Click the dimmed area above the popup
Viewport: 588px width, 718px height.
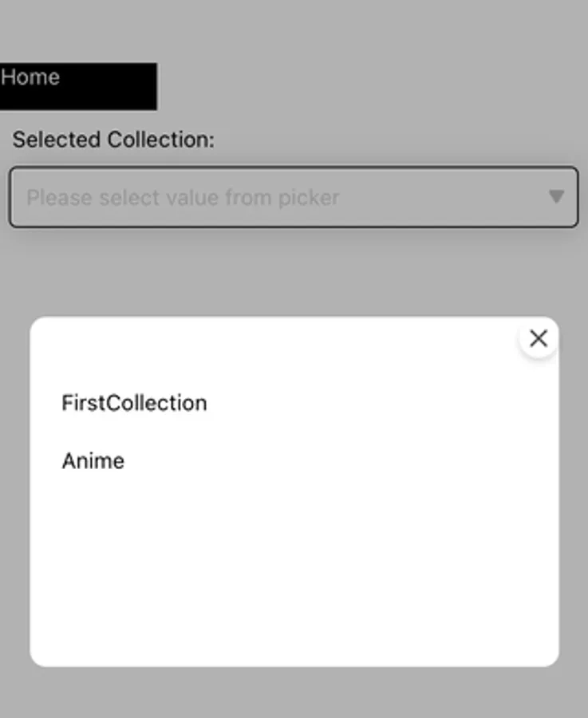click(294, 275)
